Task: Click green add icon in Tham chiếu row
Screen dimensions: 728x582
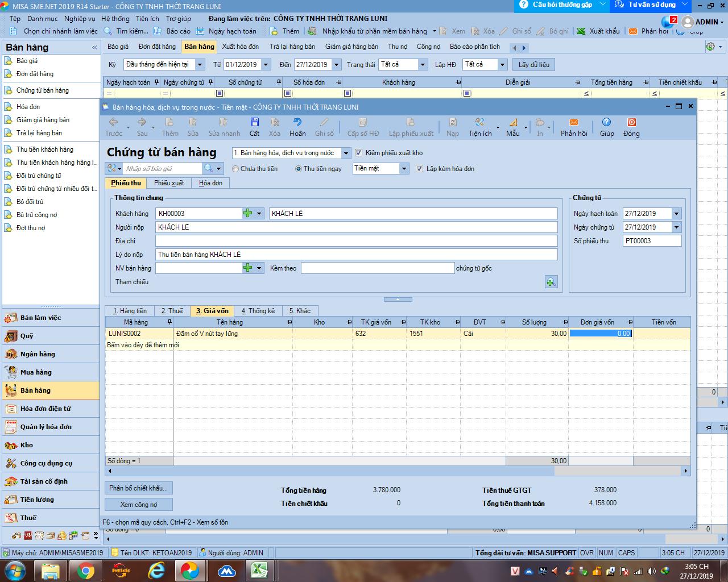Action: pyautogui.click(x=551, y=282)
